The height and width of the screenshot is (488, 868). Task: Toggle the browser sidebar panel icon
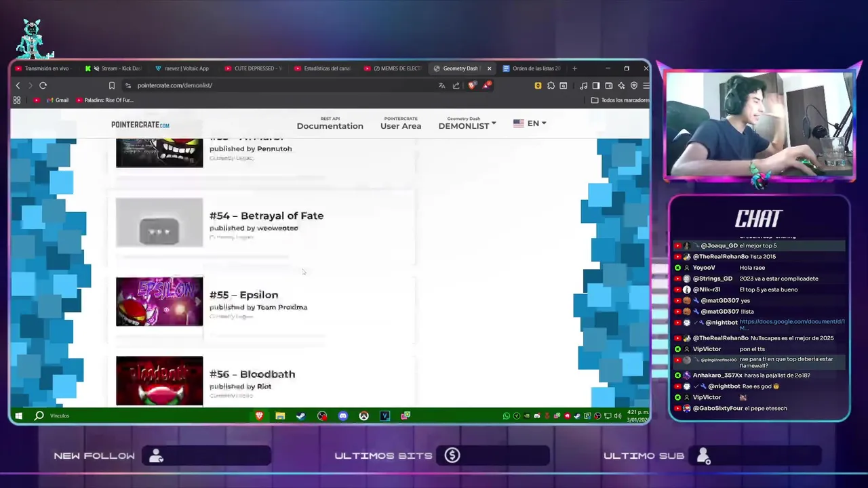(x=596, y=85)
